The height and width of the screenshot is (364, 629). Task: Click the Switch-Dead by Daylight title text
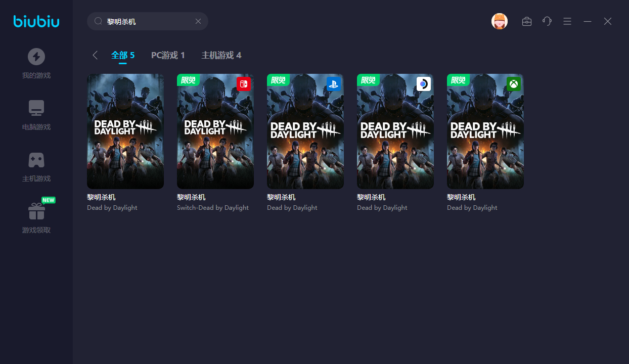tap(213, 208)
